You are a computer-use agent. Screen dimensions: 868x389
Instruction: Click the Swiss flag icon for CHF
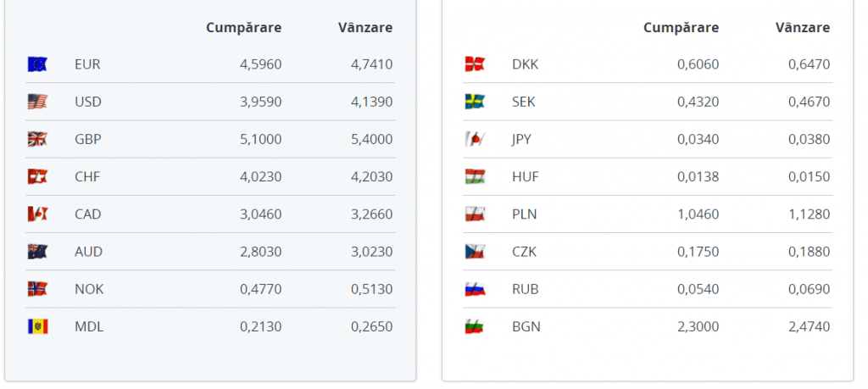pos(37,176)
